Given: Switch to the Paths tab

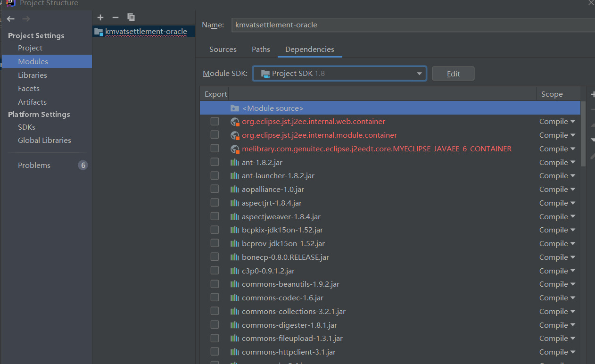Looking at the screenshot, I should (x=261, y=49).
